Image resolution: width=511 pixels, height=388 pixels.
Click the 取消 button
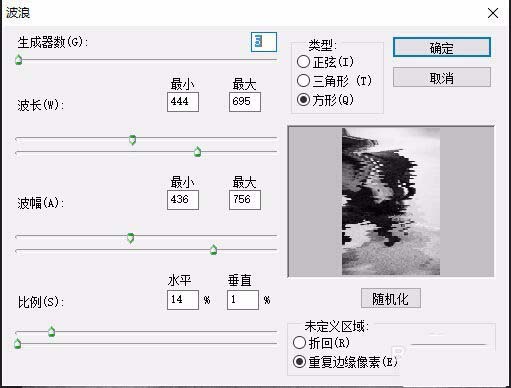[442, 77]
